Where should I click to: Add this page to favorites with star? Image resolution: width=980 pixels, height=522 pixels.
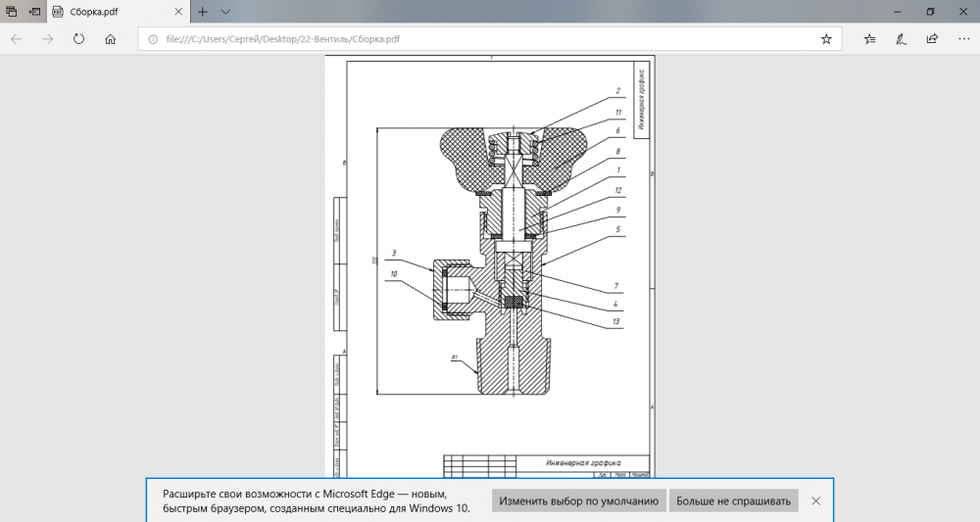(826, 39)
